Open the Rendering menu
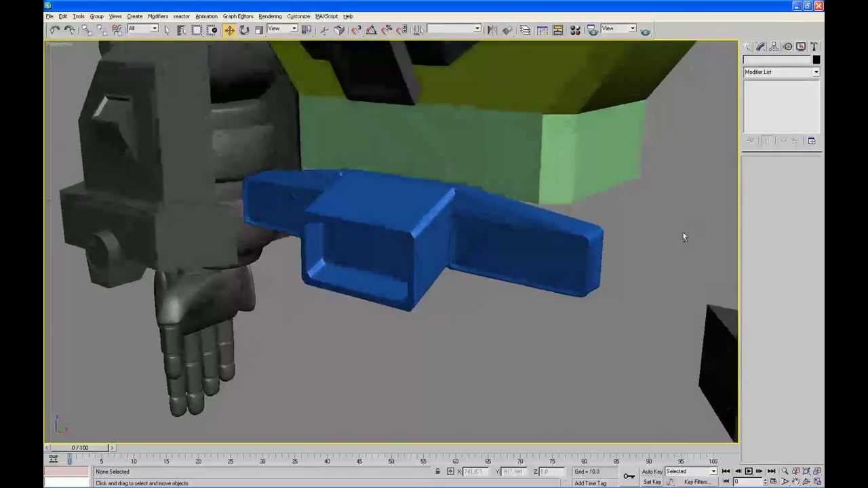Screen dimensions: 868x488 [270, 16]
